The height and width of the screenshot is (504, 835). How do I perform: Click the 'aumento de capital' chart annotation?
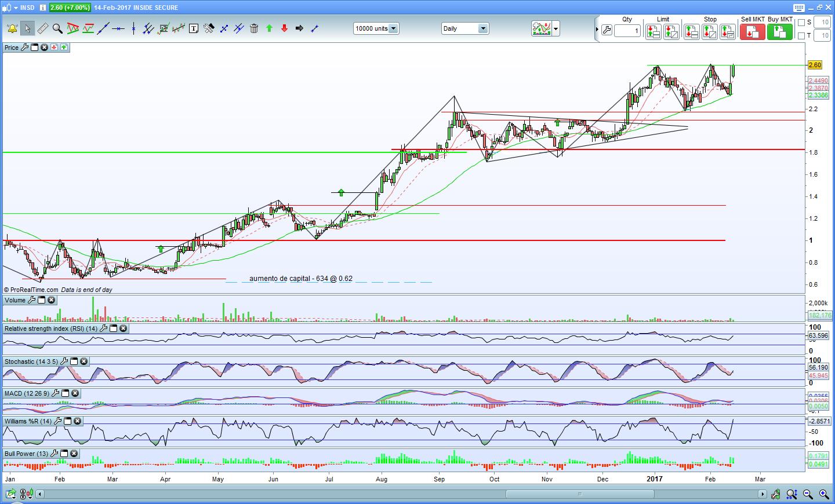[301, 279]
